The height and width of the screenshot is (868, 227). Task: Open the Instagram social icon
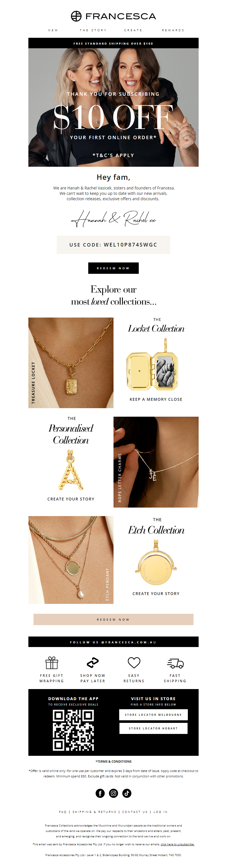point(113,793)
